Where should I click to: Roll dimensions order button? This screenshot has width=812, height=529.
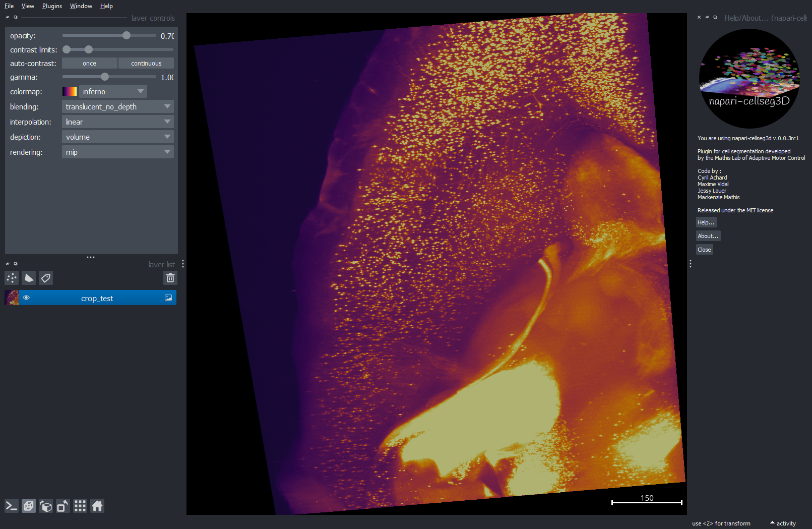coord(46,506)
